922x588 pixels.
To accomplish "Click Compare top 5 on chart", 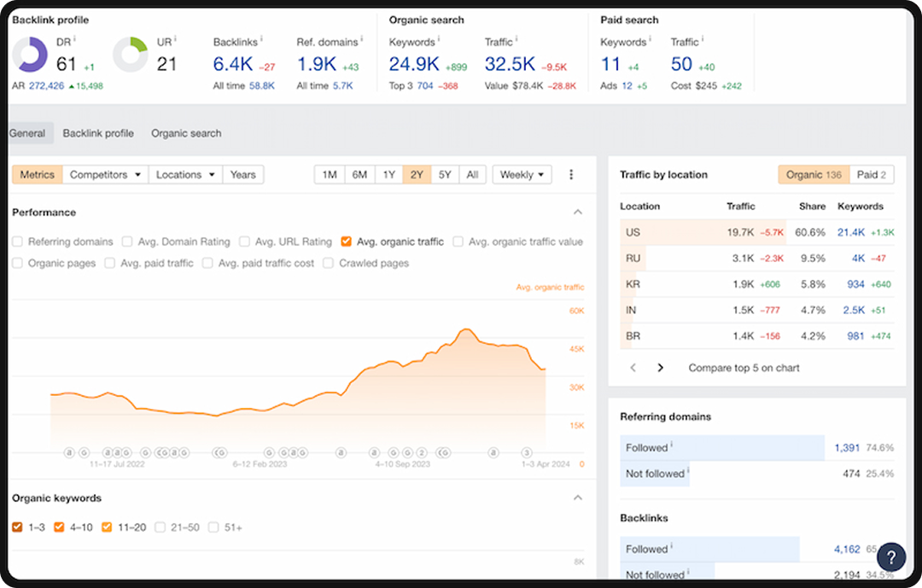I will click(744, 368).
